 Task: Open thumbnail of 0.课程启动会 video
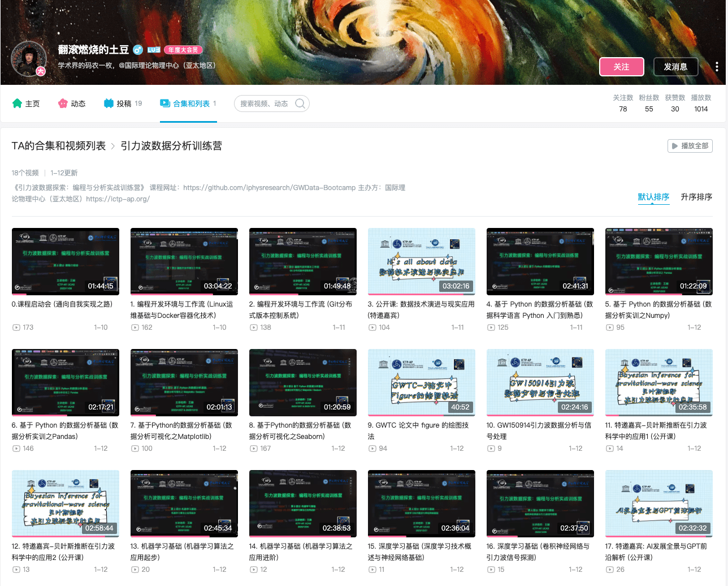point(66,262)
